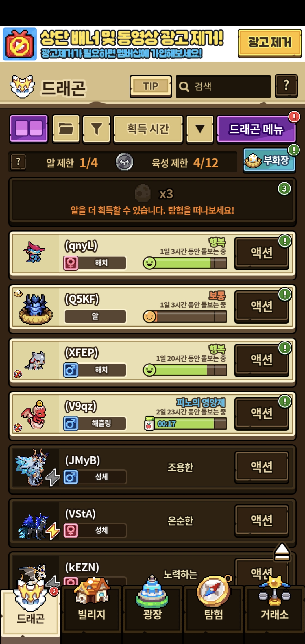This screenshot has height=644, width=305.
Task: Tap the 광고제거 ad removal button
Action: tap(270, 43)
